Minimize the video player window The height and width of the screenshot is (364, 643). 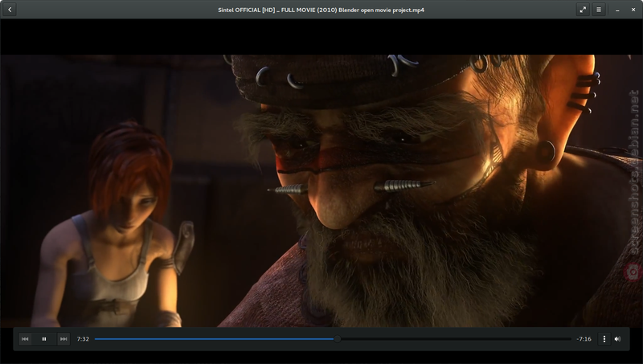click(x=617, y=10)
